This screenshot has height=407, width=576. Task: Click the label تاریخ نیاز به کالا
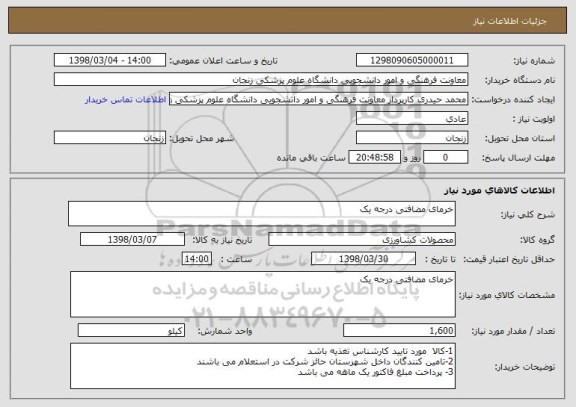(x=222, y=241)
